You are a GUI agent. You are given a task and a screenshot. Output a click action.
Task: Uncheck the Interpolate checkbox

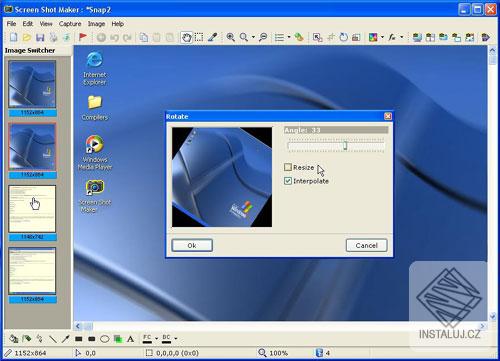(x=288, y=181)
